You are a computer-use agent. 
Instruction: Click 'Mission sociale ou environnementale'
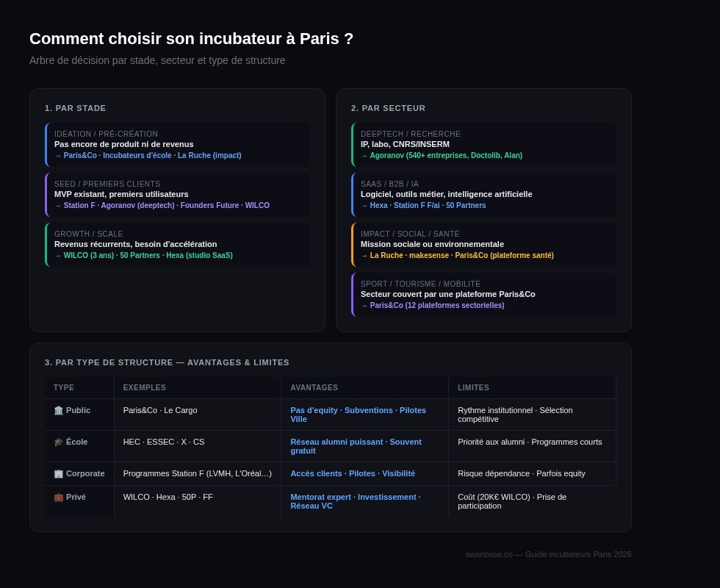coord(432,244)
